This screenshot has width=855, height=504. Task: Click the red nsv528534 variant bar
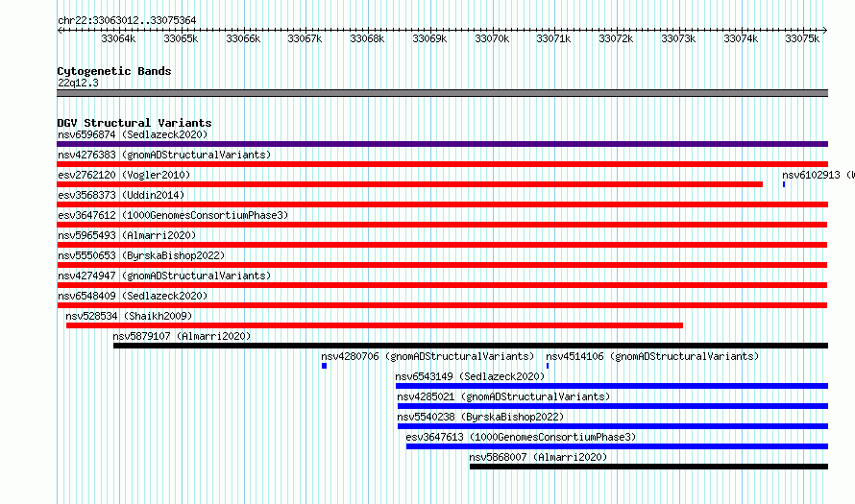(375, 325)
